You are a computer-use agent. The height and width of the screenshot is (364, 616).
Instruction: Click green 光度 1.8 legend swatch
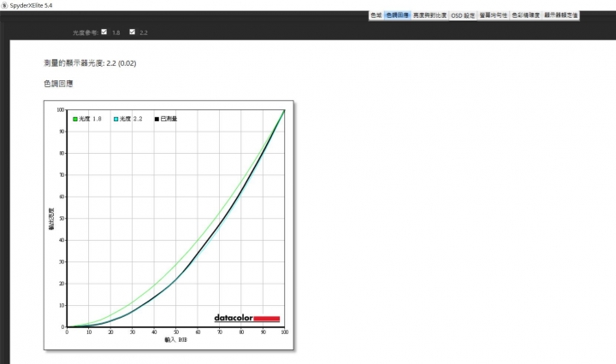(75, 119)
